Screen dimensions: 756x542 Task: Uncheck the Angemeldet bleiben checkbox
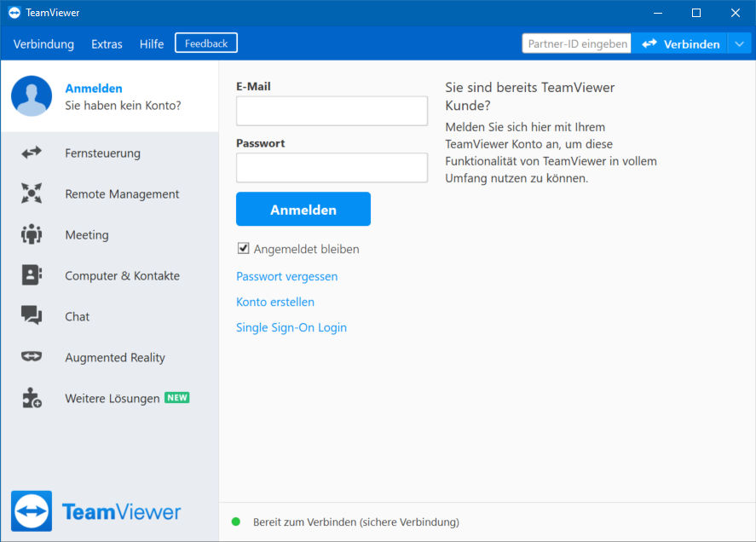click(x=243, y=248)
